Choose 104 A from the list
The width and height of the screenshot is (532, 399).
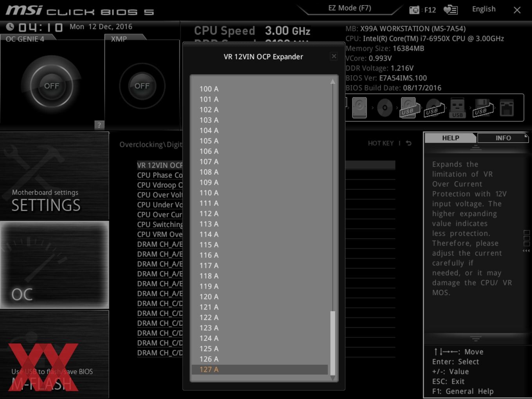pyautogui.click(x=260, y=131)
